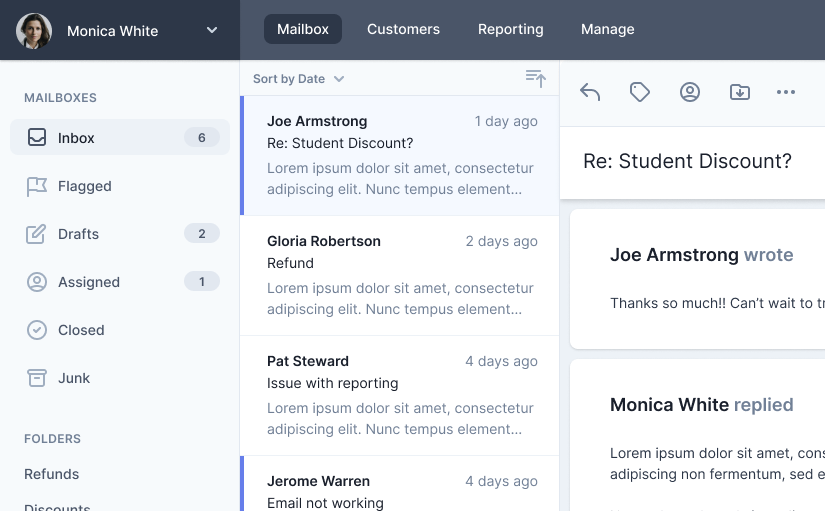Open Pat Steward's Issue with reporting message
The width and height of the screenshot is (825, 511).
400,395
